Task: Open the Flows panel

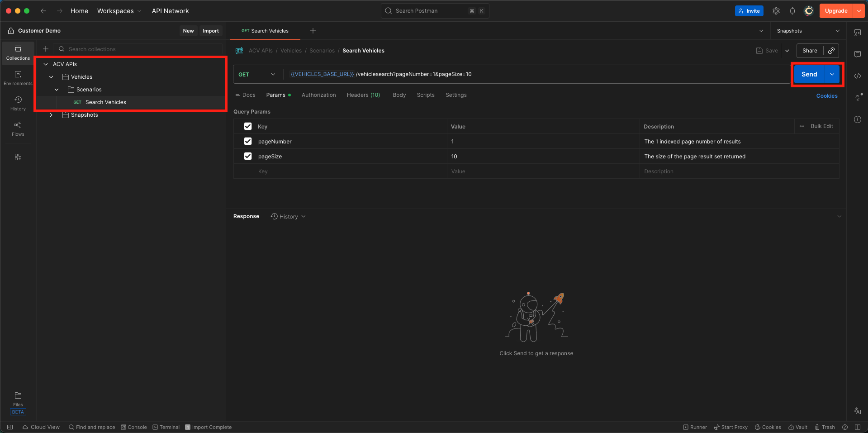Action: (x=18, y=128)
